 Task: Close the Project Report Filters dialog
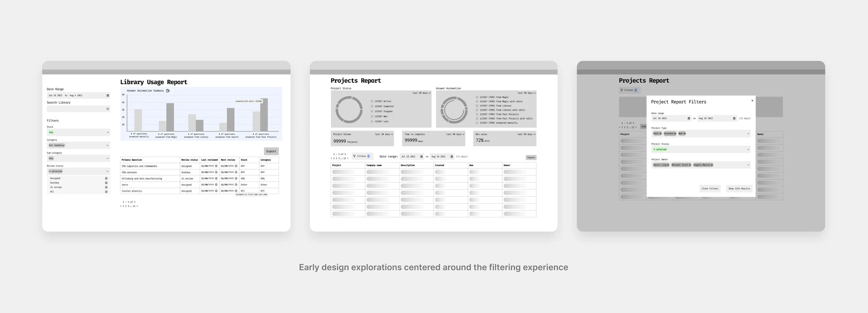coord(752,100)
